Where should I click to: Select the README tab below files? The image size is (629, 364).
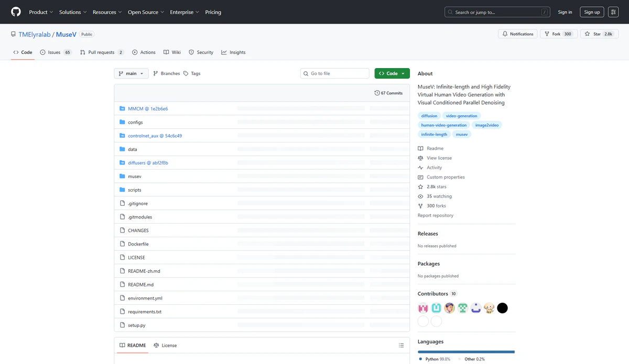pos(132,346)
